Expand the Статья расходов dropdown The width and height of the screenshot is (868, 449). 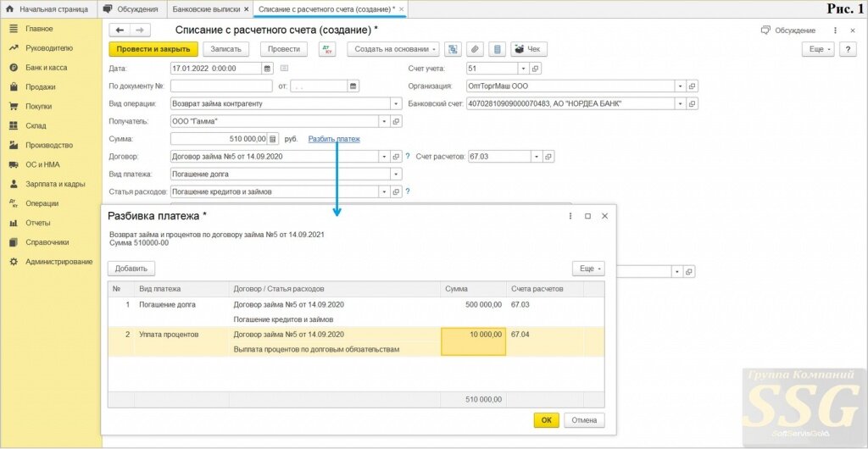(x=384, y=191)
